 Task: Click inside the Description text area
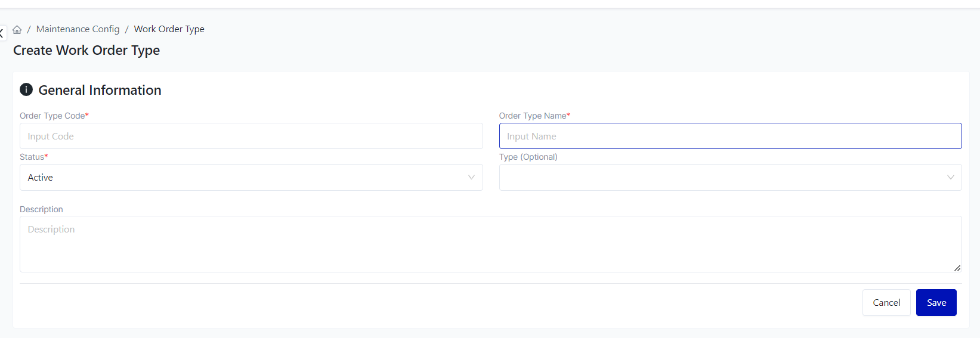point(489,244)
